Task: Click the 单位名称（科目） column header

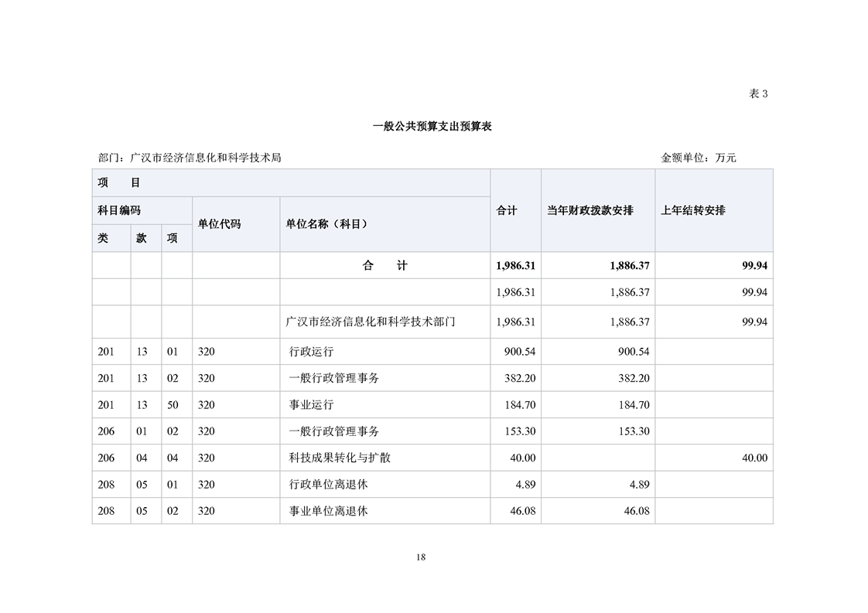Action: coord(384,224)
